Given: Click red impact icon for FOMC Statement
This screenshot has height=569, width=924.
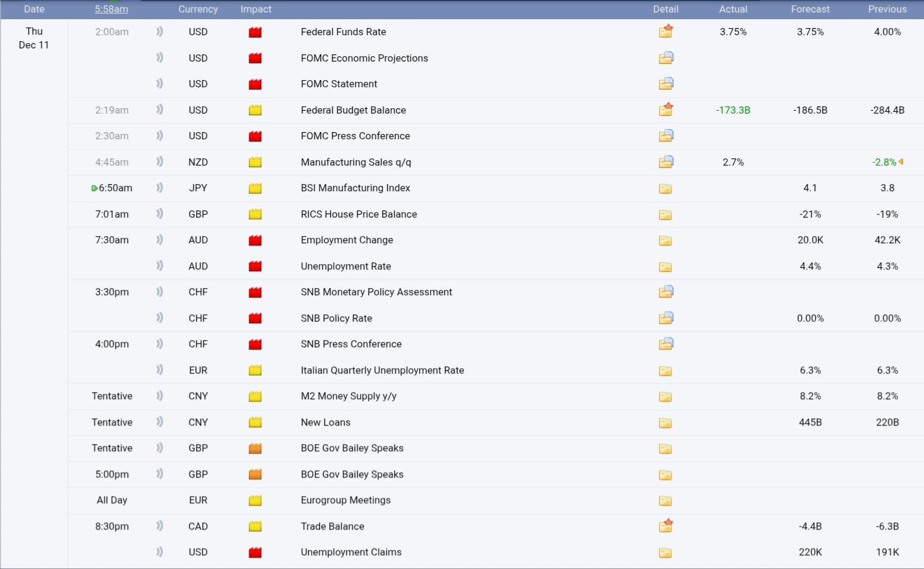Looking at the screenshot, I should click(x=255, y=84).
